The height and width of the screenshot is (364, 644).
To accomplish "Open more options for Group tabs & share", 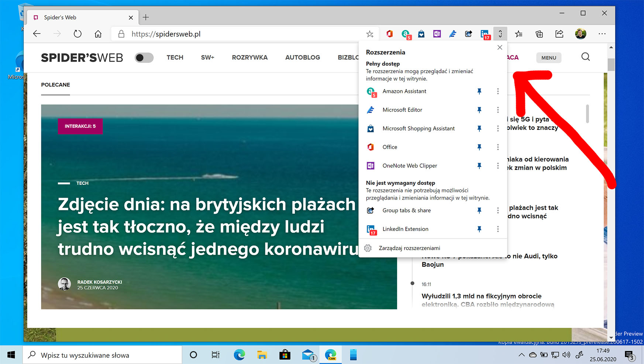I will tap(498, 210).
